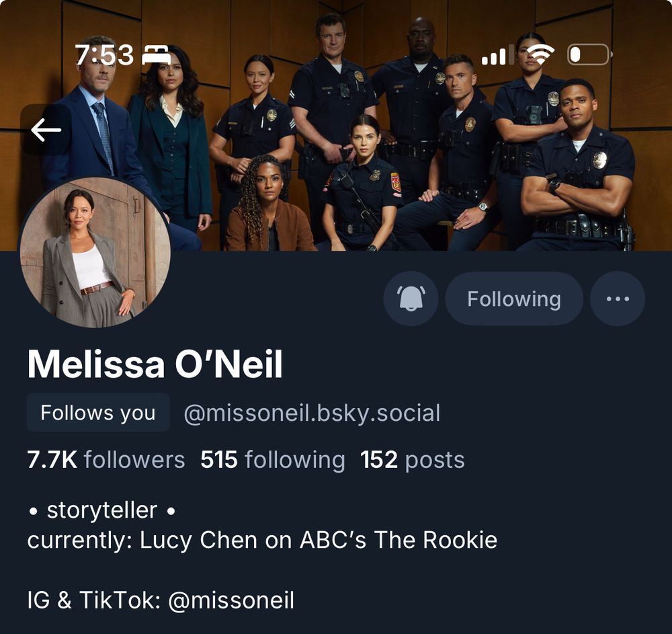
Task: Select the @missoneil.bsky.social handle
Action: 312,413
